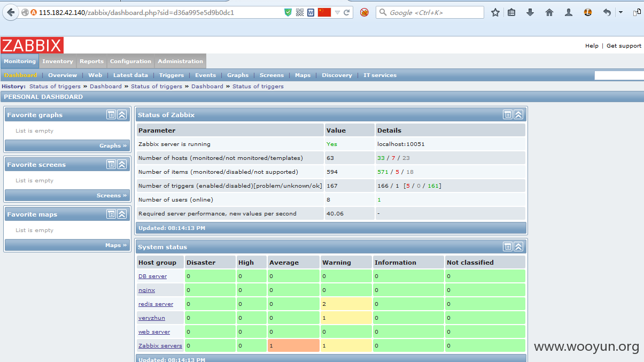This screenshot has width=644, height=362.
Task: Click the QR code icon in address bar
Action: pyautogui.click(x=300, y=12)
